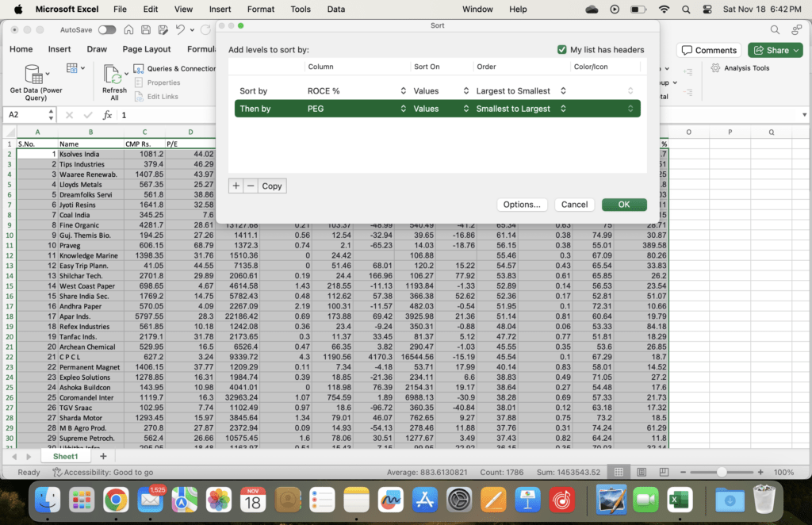Screen dimensions: 812x525
Task: Click the zoom in plus icon
Action: [x=760, y=472]
